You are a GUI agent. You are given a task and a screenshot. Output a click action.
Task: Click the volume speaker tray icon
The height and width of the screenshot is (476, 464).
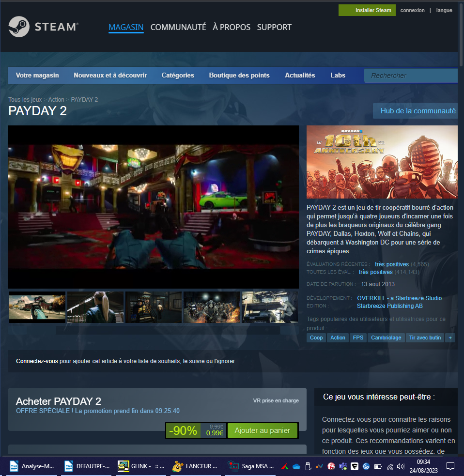[x=401, y=466]
